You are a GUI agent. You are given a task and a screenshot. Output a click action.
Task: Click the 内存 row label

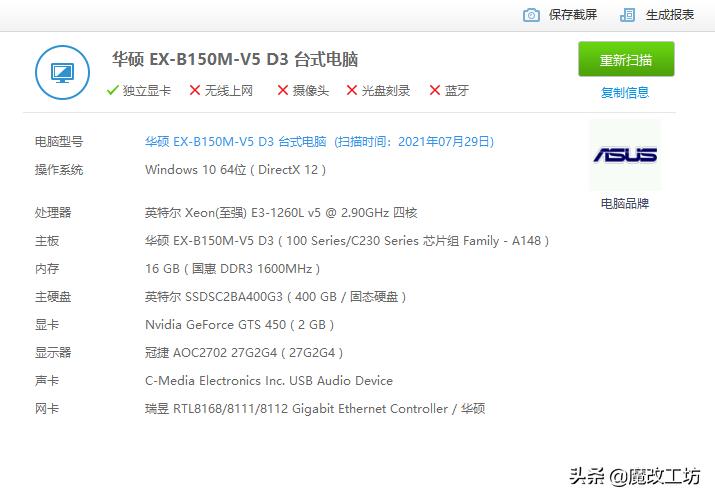point(47,269)
